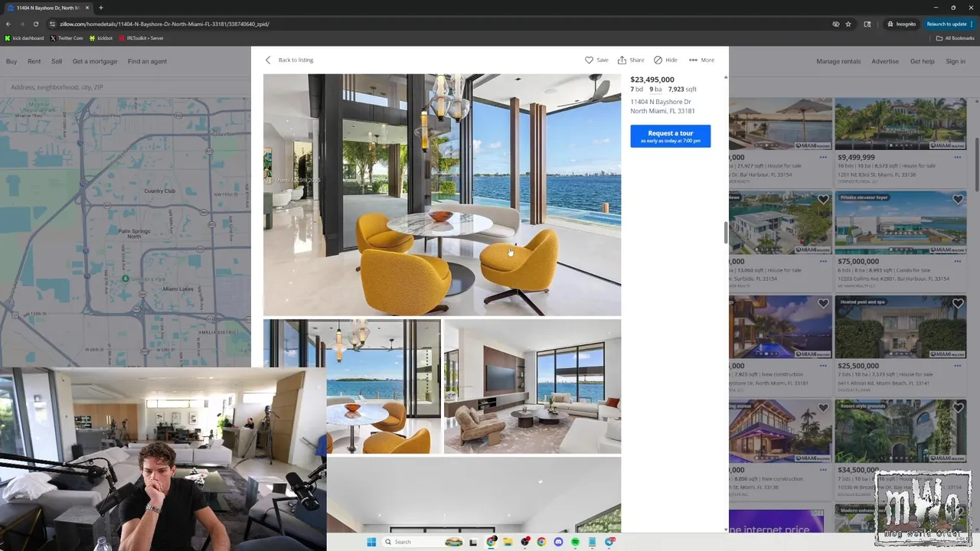980x551 pixels.
Task: Open the Twitter Com bookmark
Action: 67,38
